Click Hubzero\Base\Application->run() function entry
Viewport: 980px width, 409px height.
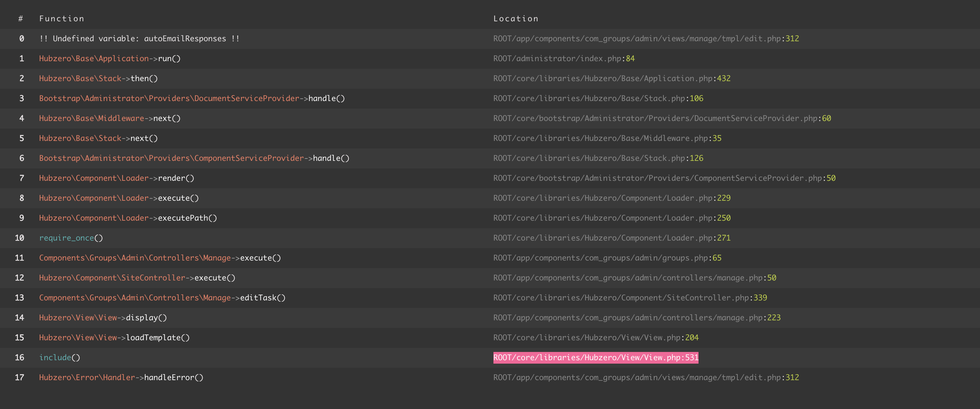[109, 58]
